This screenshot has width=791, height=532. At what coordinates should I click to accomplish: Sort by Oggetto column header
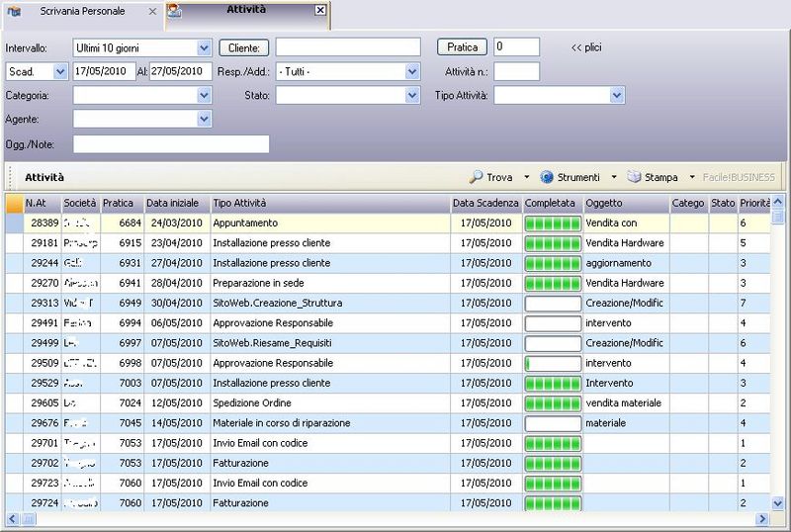627,203
